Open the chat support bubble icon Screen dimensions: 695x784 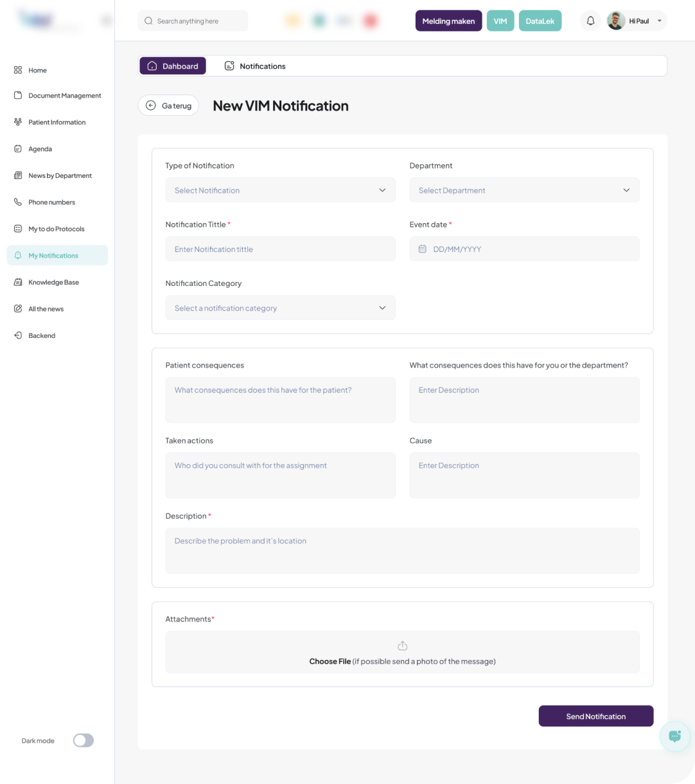click(674, 736)
